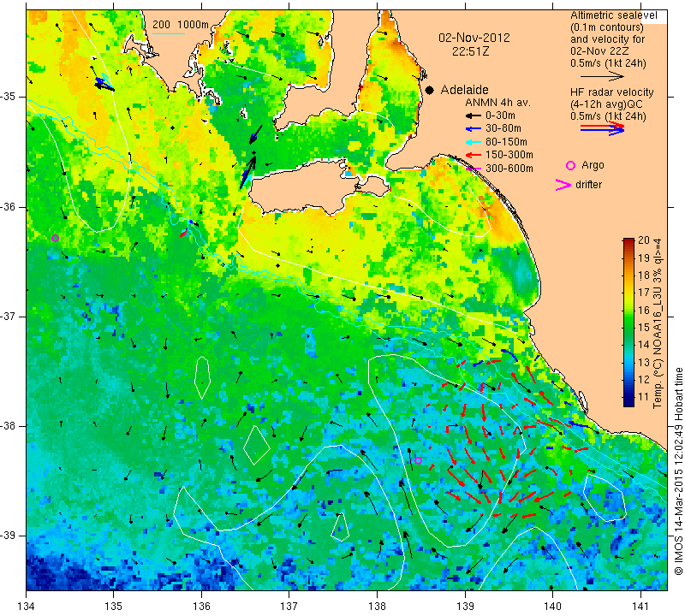Viewport: 685px width, 616px height.
Task: Click the Argo float marker near 134.3E
Action: [55, 238]
